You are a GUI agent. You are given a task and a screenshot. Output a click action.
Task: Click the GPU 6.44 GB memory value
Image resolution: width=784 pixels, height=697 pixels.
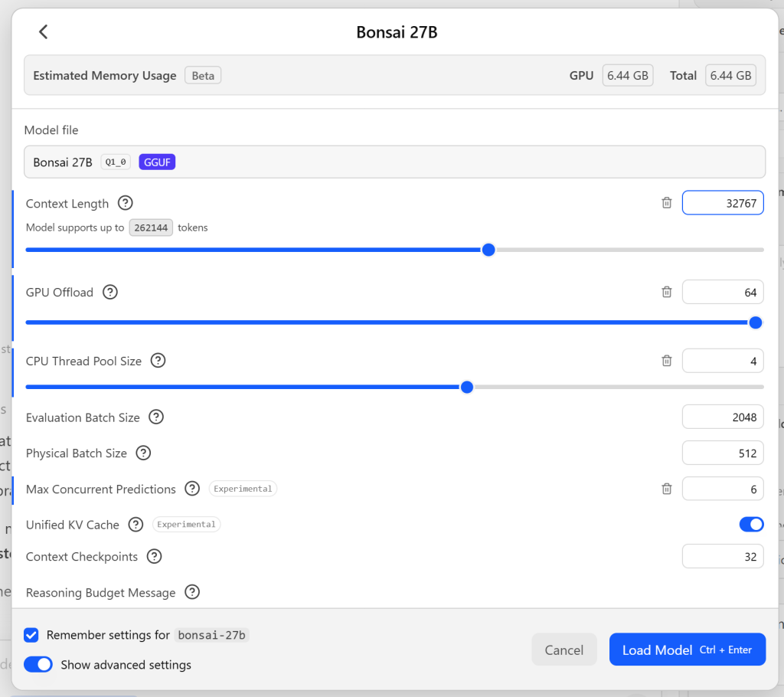pos(628,76)
